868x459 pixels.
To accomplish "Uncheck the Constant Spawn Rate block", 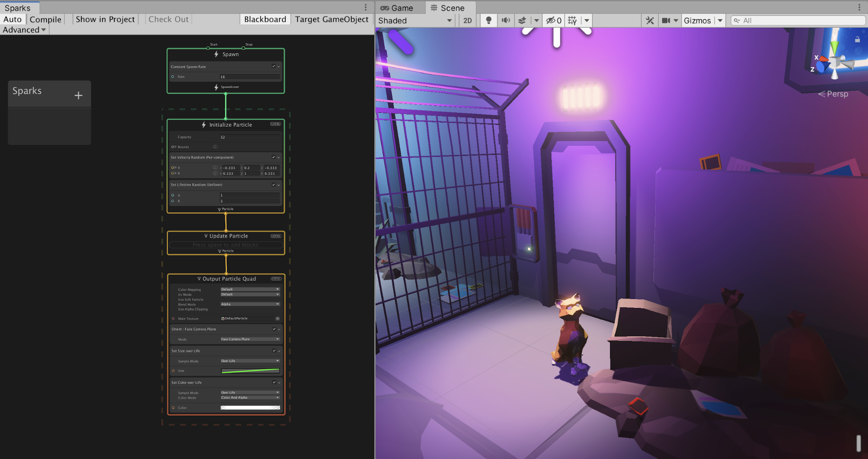I will point(274,66).
